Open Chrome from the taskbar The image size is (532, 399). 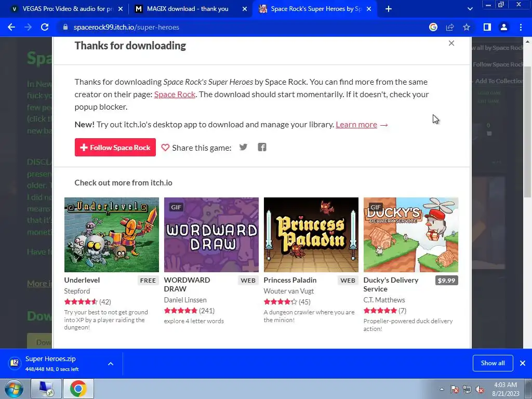point(78,389)
